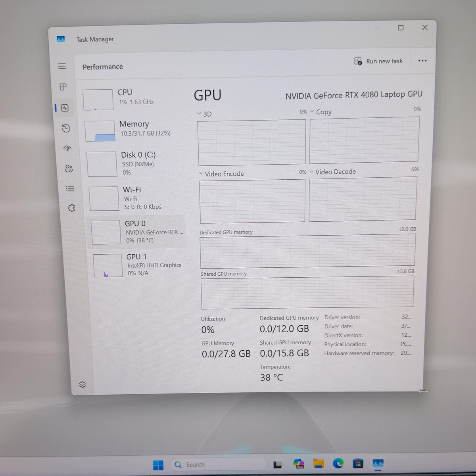Click Run new task button

pos(378,61)
